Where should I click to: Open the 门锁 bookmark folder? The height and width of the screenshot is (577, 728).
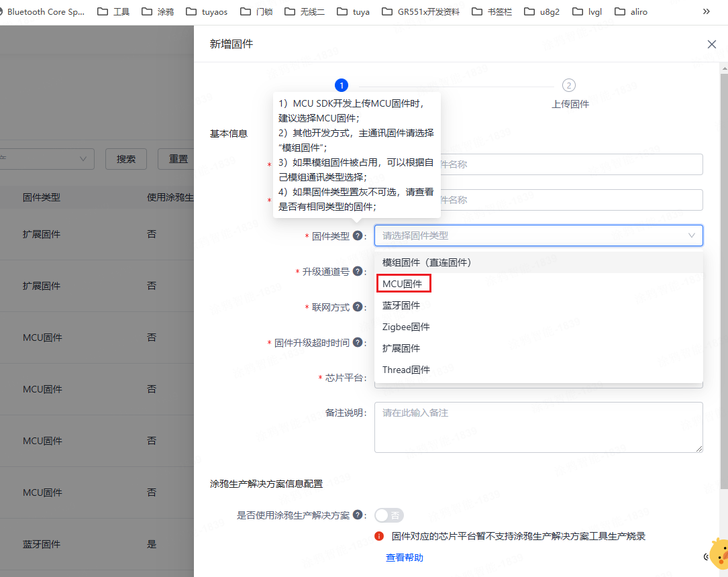click(x=256, y=11)
